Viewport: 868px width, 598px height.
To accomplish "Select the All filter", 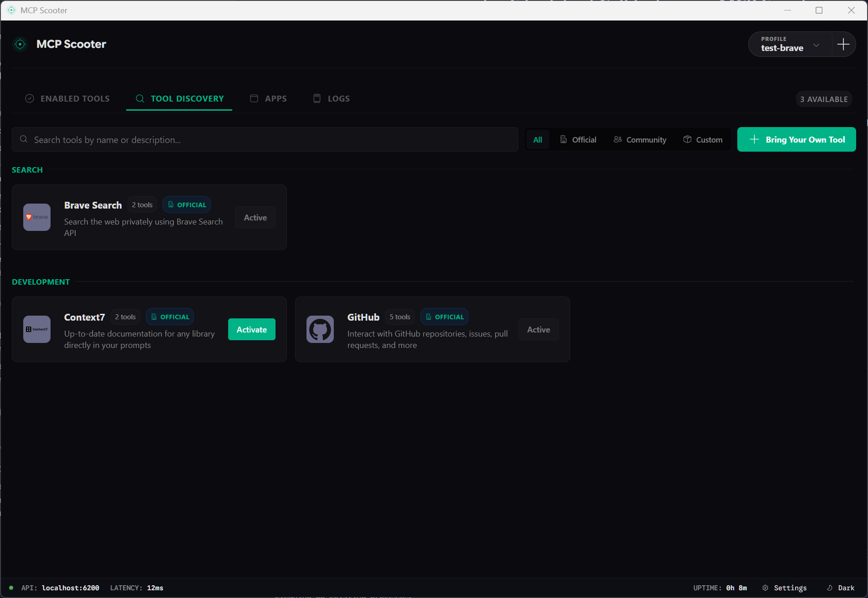I will coord(537,139).
